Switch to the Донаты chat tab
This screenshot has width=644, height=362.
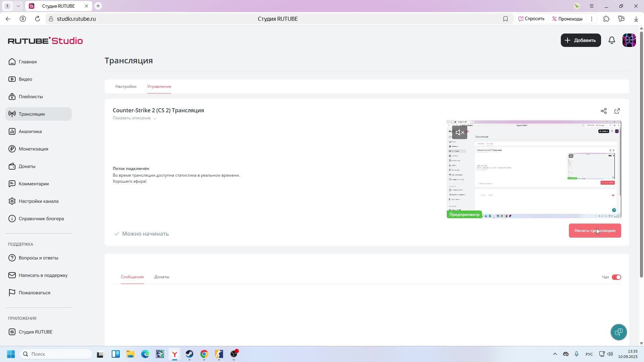162,277
